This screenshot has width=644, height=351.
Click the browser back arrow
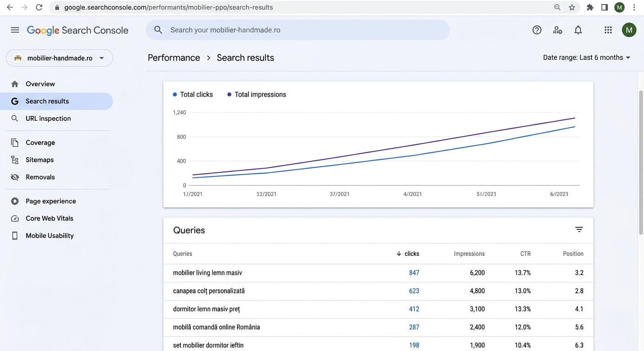10,7
